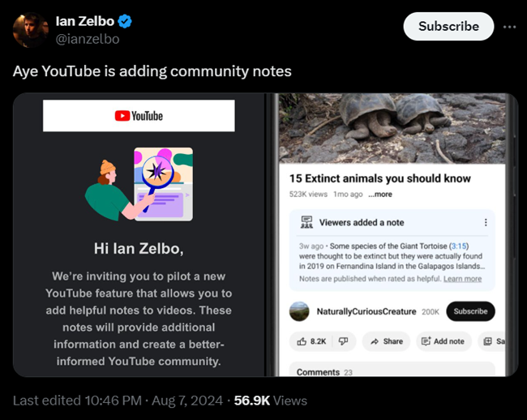Open Ian Zelbo's profile avatar

pyautogui.click(x=30, y=30)
